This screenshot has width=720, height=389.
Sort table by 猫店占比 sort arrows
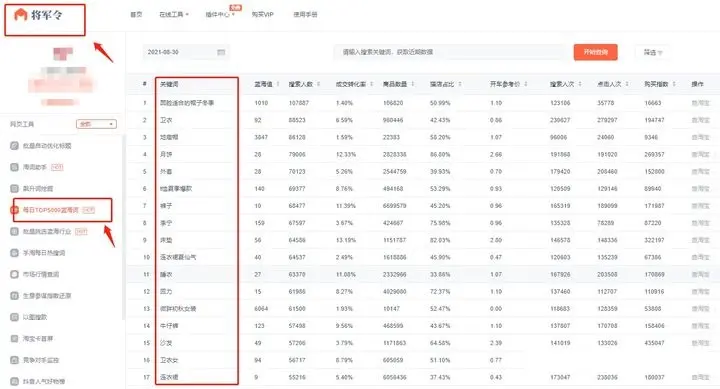point(460,84)
